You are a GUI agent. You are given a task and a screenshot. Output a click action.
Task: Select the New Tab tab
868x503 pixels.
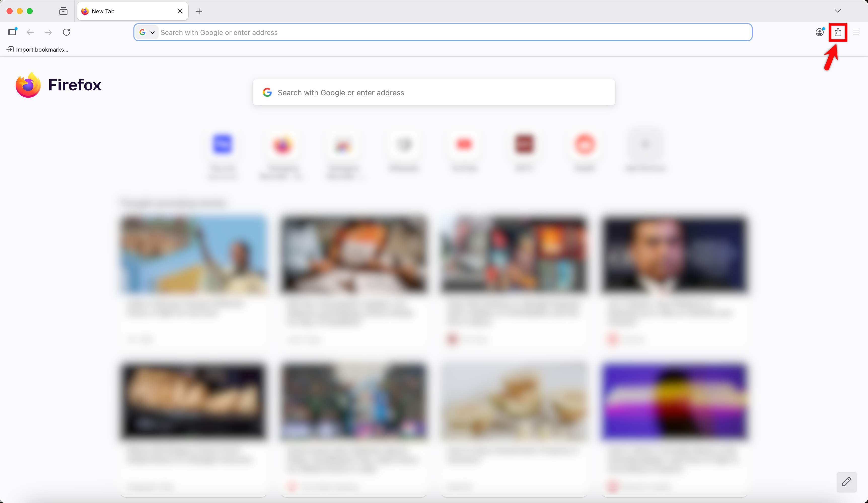point(133,11)
